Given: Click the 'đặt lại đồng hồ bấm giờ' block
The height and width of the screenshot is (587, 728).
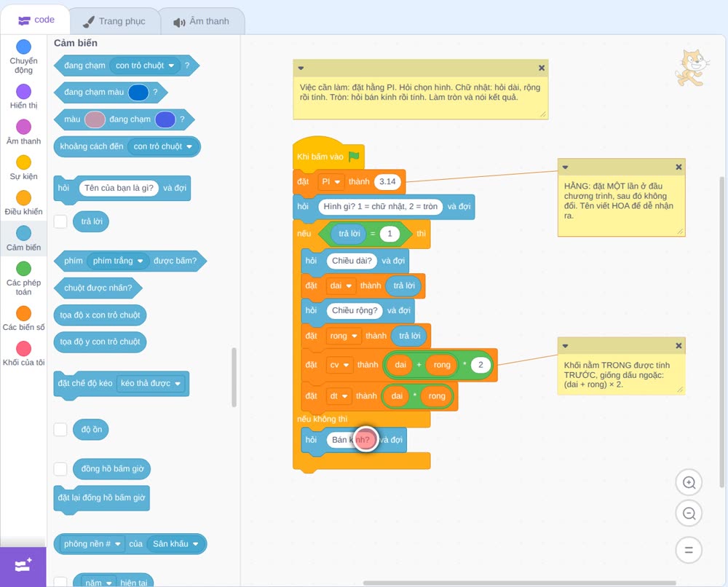Looking at the screenshot, I should pos(101,498).
